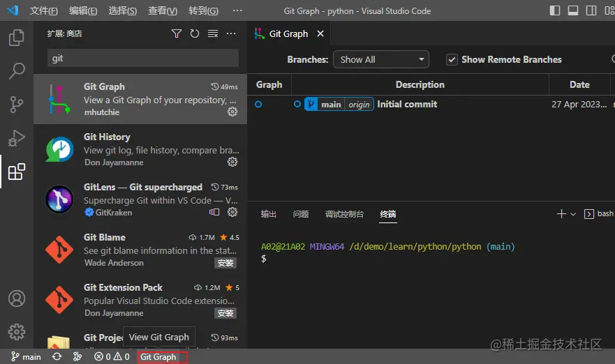Screen dimensions: 615x364
Task: Open the 文件 menu
Action: pyautogui.click(x=43, y=10)
